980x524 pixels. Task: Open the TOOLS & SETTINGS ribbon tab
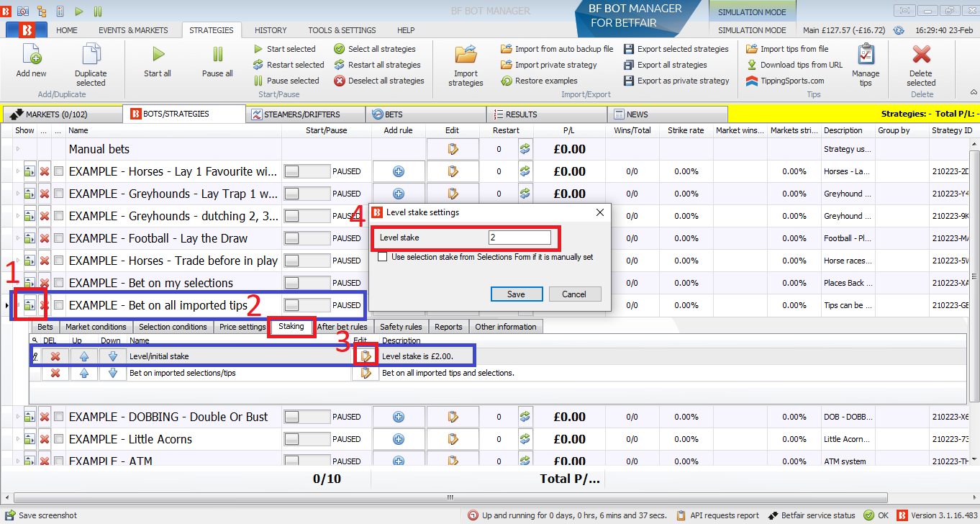click(342, 30)
